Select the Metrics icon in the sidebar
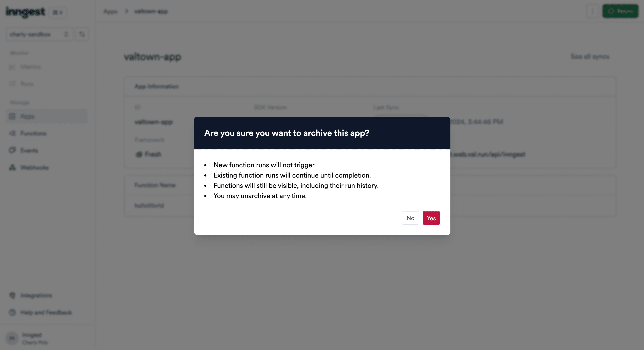The image size is (644, 350). (x=12, y=67)
